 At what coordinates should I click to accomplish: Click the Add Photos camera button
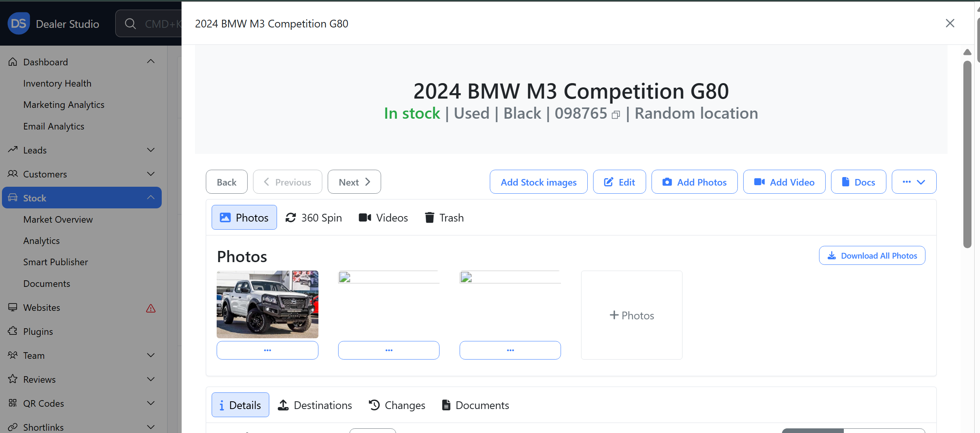point(694,182)
